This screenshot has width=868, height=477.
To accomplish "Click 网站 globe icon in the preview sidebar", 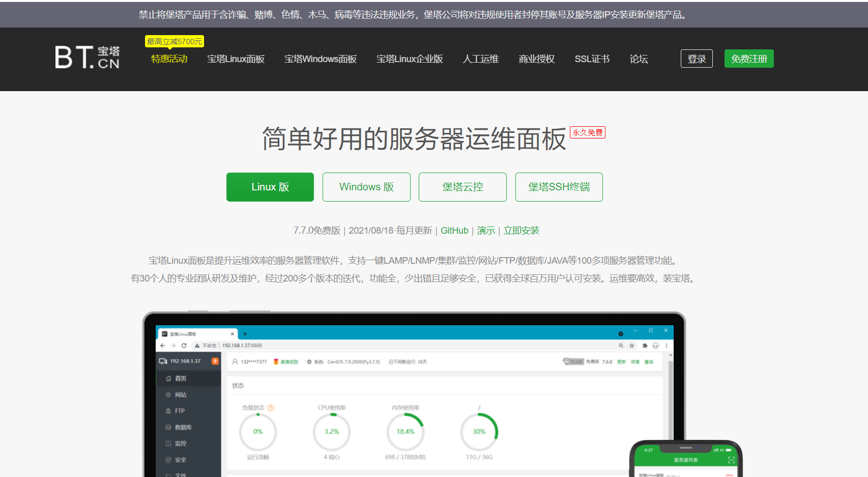I will 168,395.
